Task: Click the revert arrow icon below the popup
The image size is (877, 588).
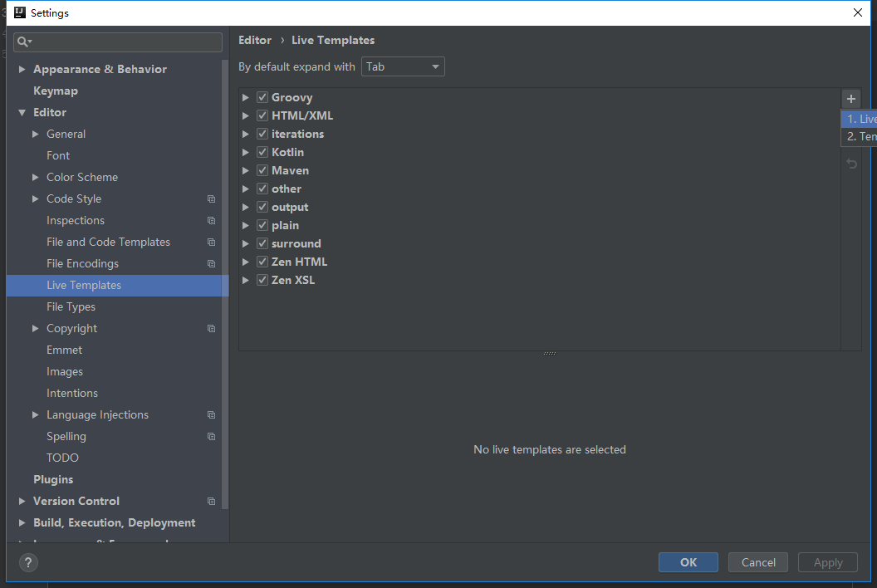Action: pos(851,164)
